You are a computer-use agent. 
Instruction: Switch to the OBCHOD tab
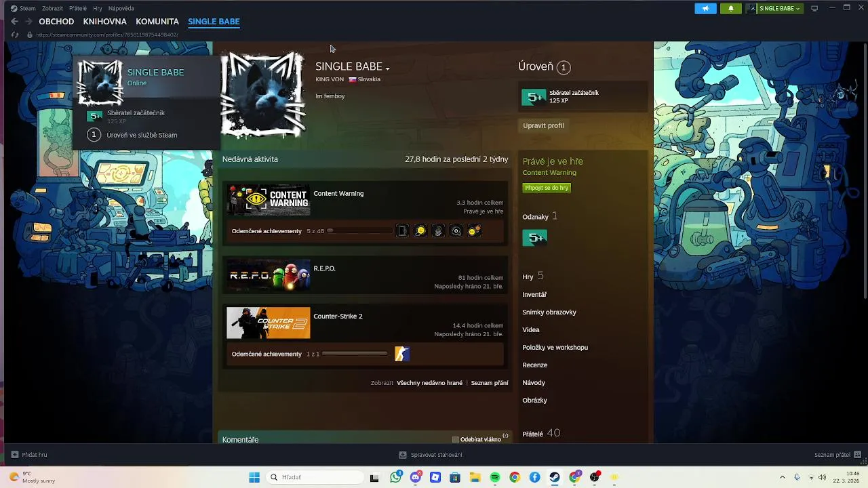[x=56, y=22]
